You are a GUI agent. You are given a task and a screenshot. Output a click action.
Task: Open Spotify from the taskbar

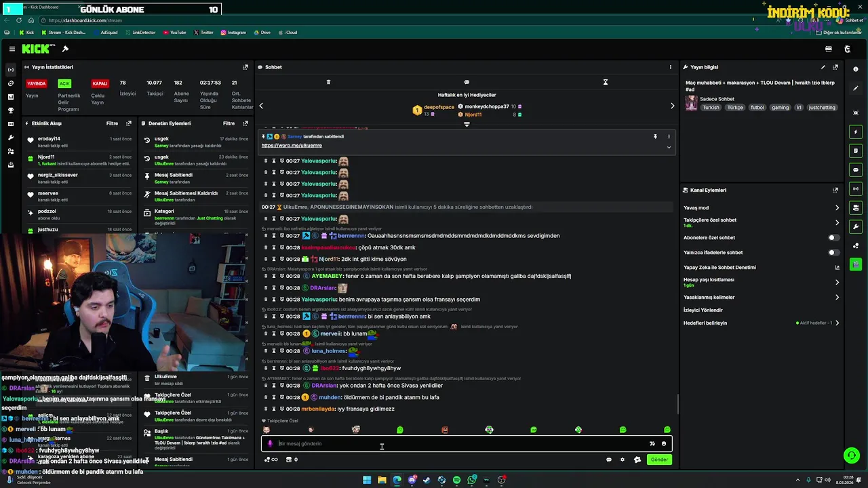(x=456, y=480)
